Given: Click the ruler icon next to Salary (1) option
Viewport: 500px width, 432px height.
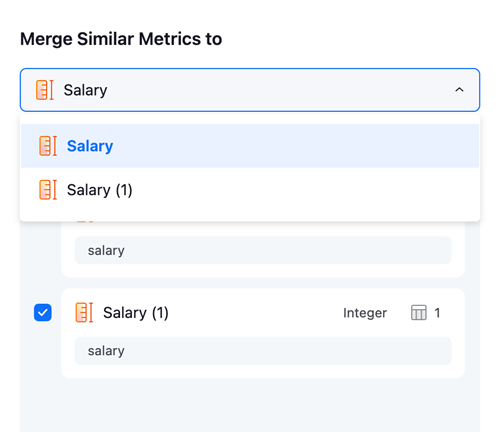Looking at the screenshot, I should click(x=48, y=190).
